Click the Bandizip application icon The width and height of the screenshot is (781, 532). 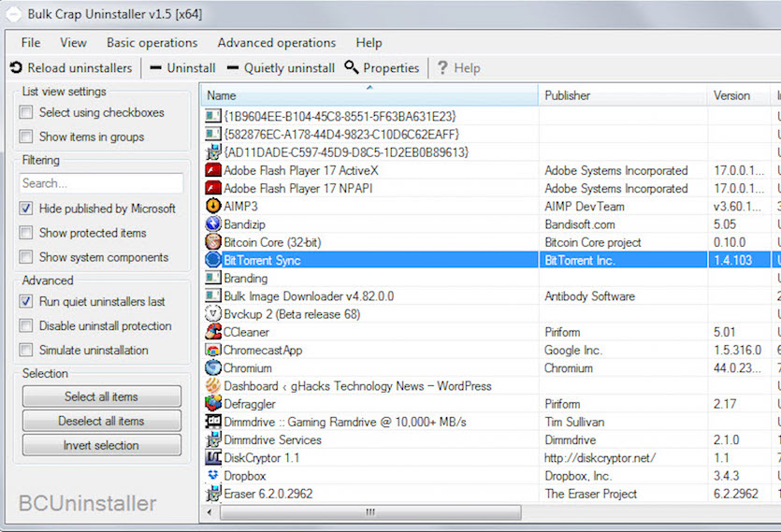(x=213, y=224)
